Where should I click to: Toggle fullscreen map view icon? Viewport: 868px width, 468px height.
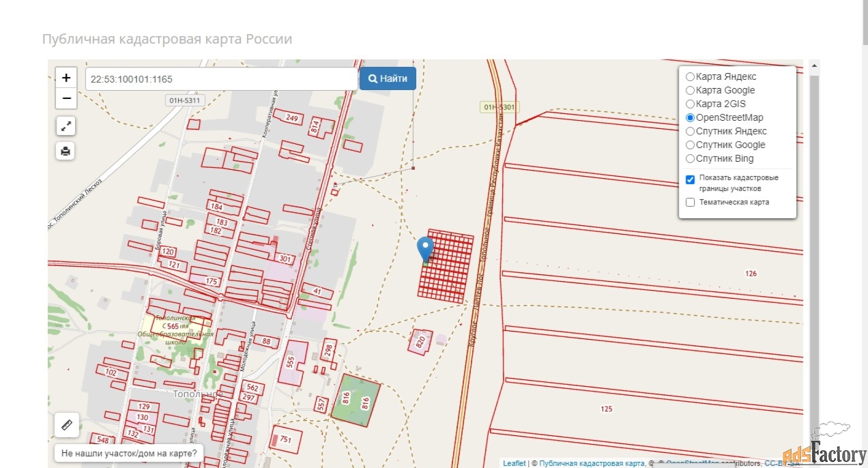click(66, 126)
